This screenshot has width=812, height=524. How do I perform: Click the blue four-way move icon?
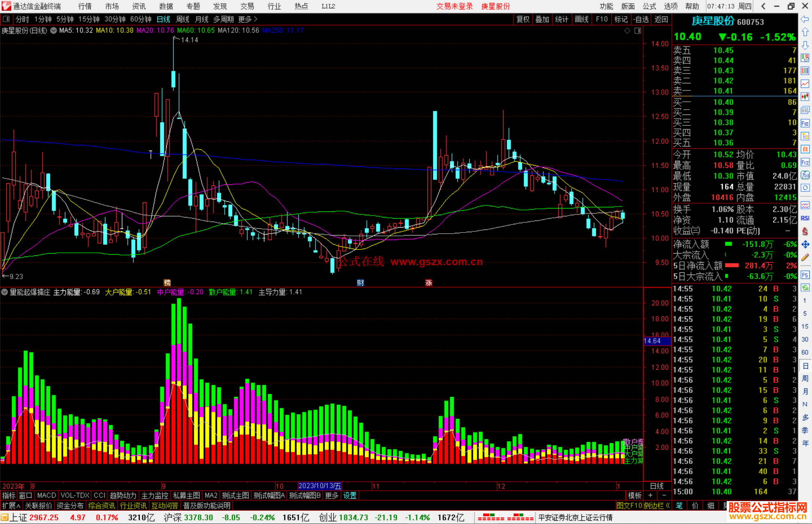(x=805, y=245)
